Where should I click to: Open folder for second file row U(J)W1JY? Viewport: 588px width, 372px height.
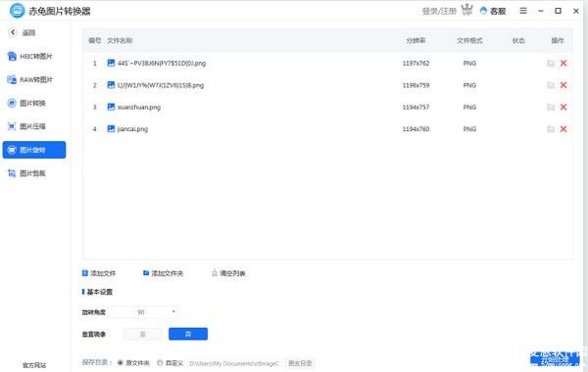click(x=551, y=85)
